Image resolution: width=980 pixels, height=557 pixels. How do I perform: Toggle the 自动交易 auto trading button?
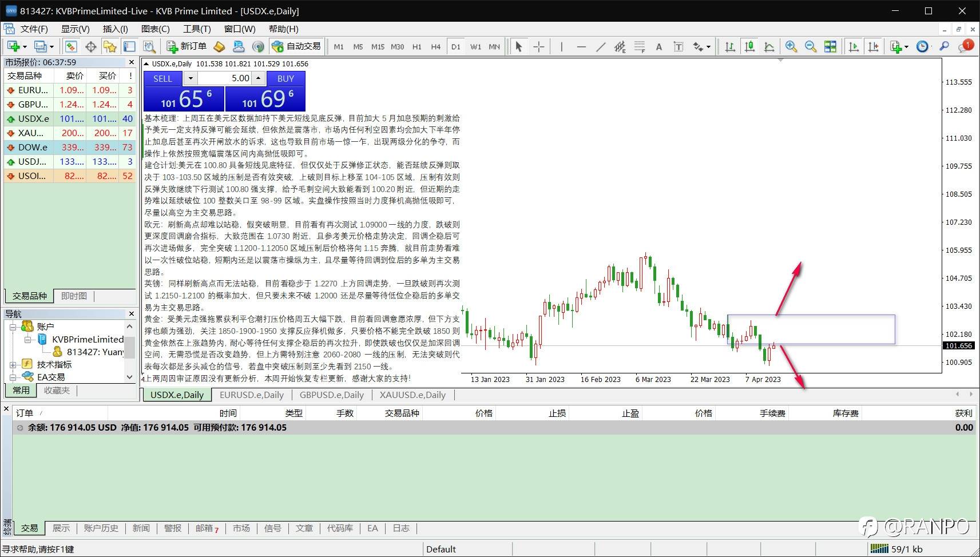pos(296,46)
